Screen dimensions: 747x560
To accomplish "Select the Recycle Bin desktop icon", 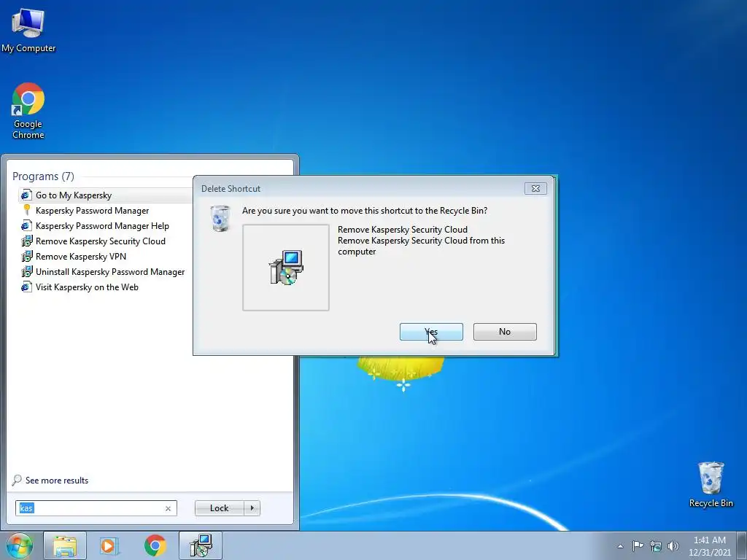I will click(x=711, y=485).
